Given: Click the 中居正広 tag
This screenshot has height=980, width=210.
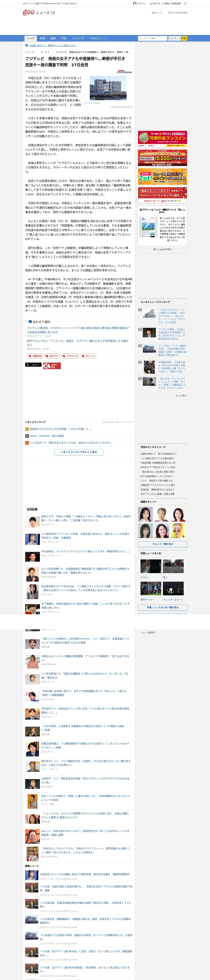Looking at the screenshot, I should pyautogui.click(x=35, y=356).
